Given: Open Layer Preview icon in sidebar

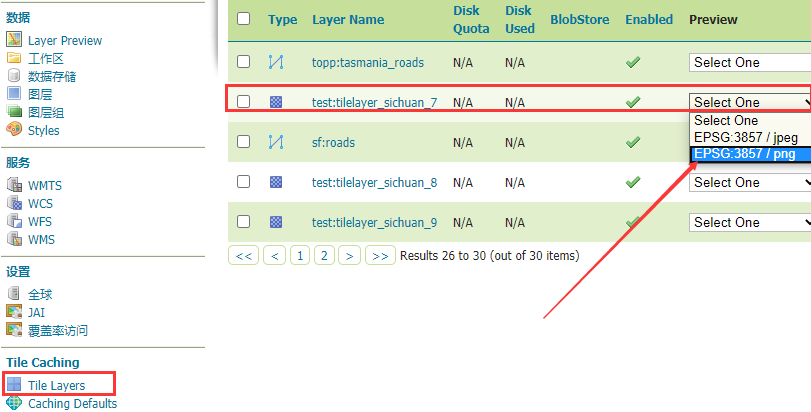Looking at the screenshot, I should coord(14,39).
